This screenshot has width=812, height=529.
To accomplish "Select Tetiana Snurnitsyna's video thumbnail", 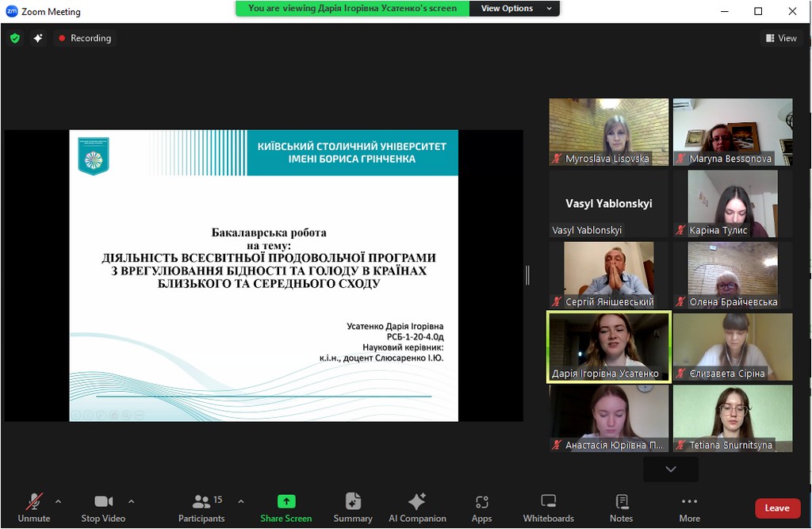I will [732, 419].
